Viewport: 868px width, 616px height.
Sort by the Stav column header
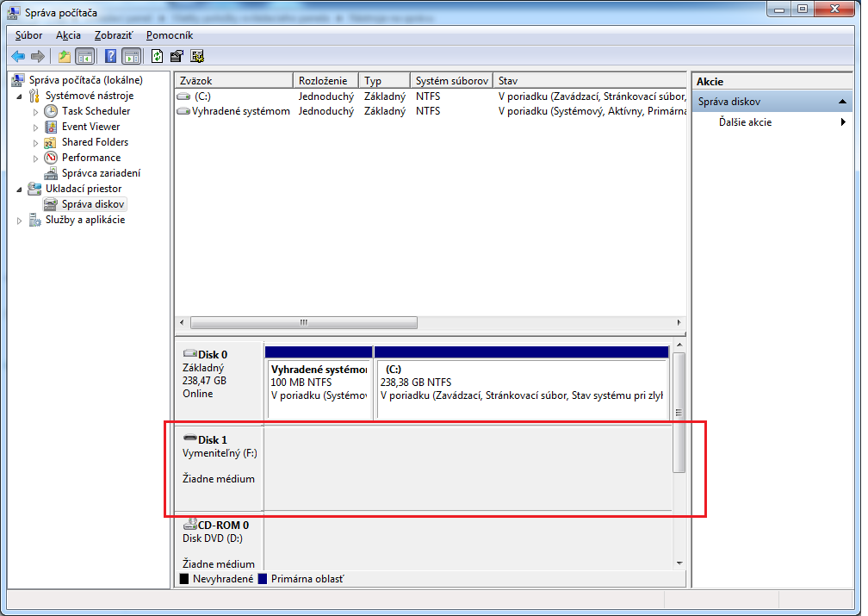pos(590,80)
